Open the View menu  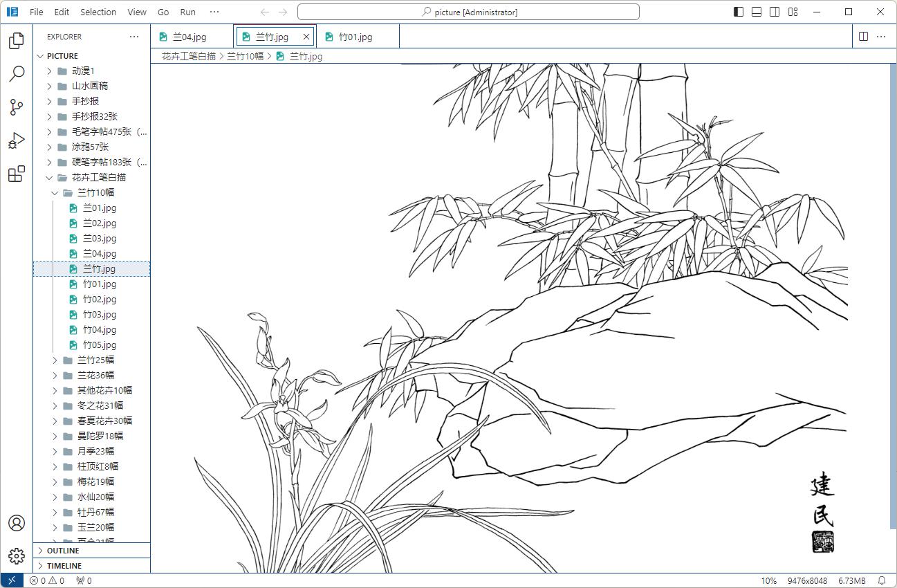pyautogui.click(x=137, y=12)
